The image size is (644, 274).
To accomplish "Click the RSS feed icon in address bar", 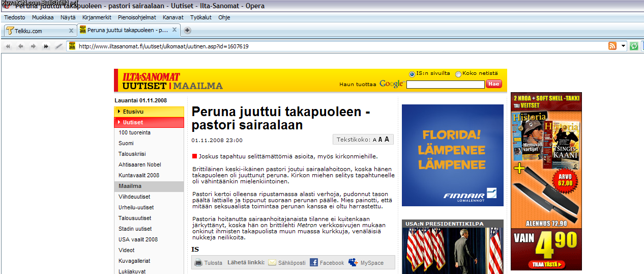I will pos(612,46).
